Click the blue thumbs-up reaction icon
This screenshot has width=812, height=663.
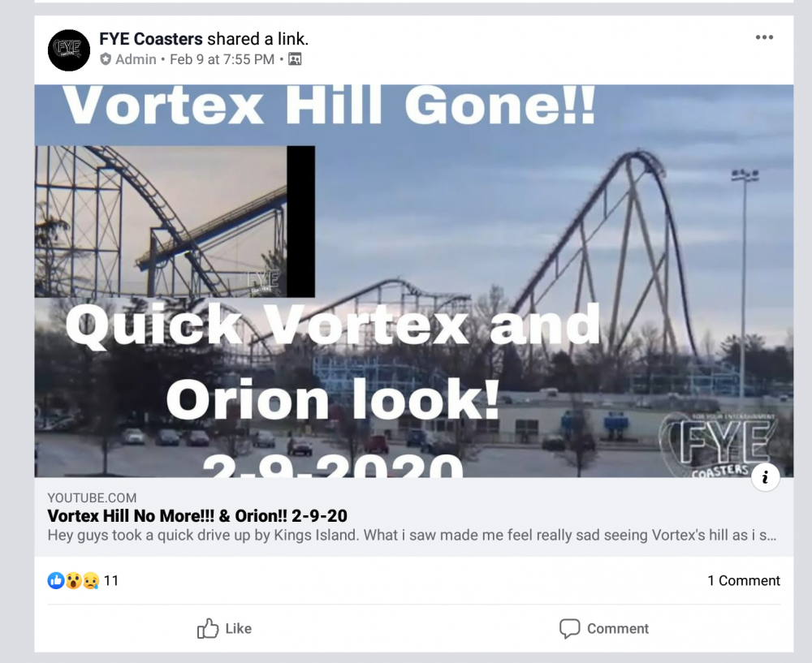[56, 581]
